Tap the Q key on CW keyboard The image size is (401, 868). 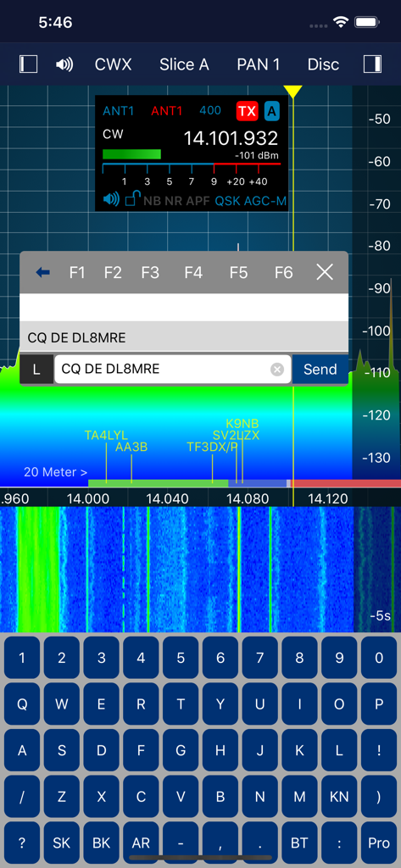[22, 704]
